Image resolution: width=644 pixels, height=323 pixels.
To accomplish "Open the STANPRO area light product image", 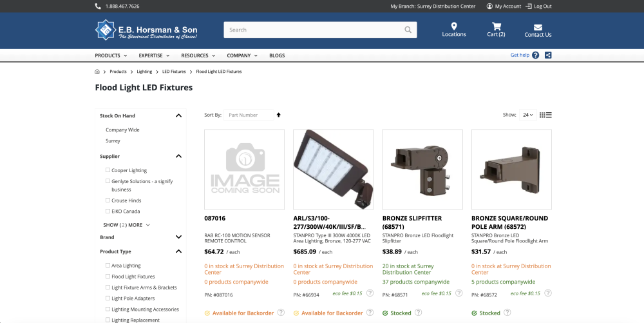I will (x=333, y=170).
